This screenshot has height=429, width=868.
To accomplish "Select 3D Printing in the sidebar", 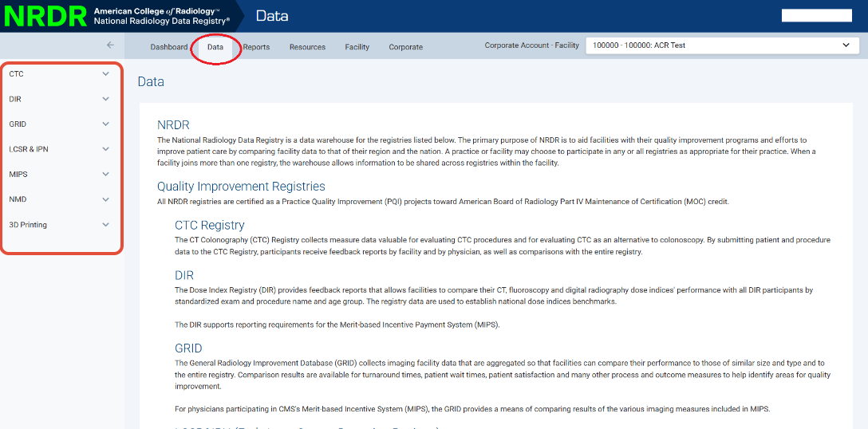I will (28, 225).
